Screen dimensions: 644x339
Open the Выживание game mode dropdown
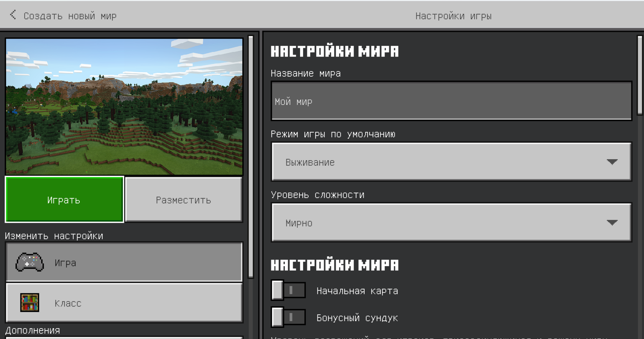(x=451, y=162)
